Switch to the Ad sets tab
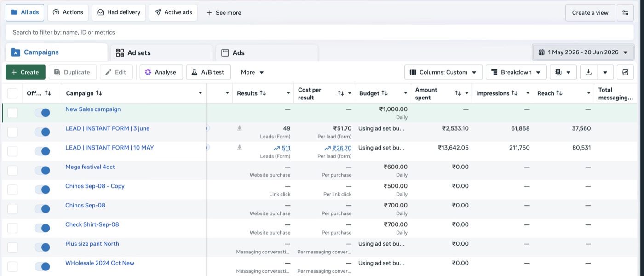Image resolution: width=644 pixels, height=276 pixels. point(161,53)
